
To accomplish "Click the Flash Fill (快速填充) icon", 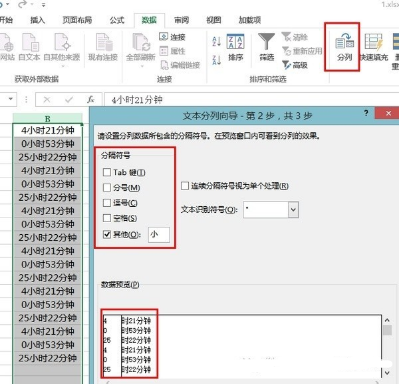I will click(x=374, y=42).
